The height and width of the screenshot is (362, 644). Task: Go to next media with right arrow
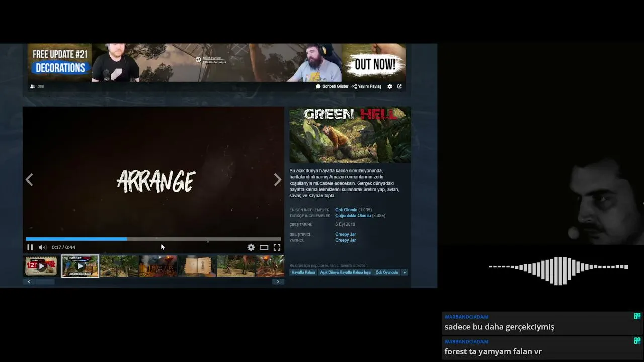277,179
